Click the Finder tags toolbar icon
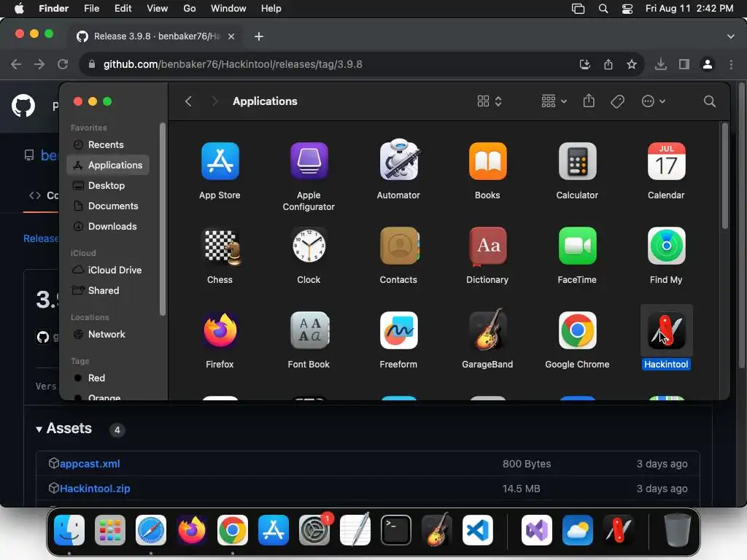747x560 pixels. (617, 101)
